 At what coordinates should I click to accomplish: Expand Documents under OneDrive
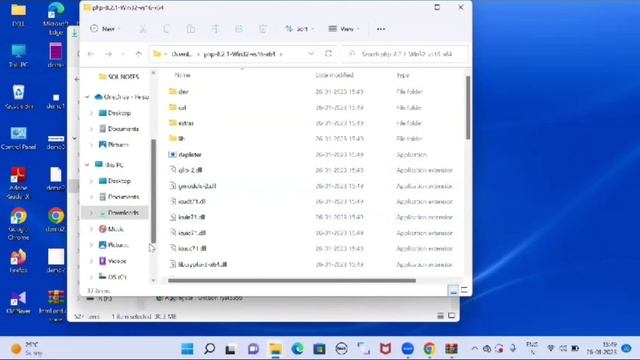91,129
